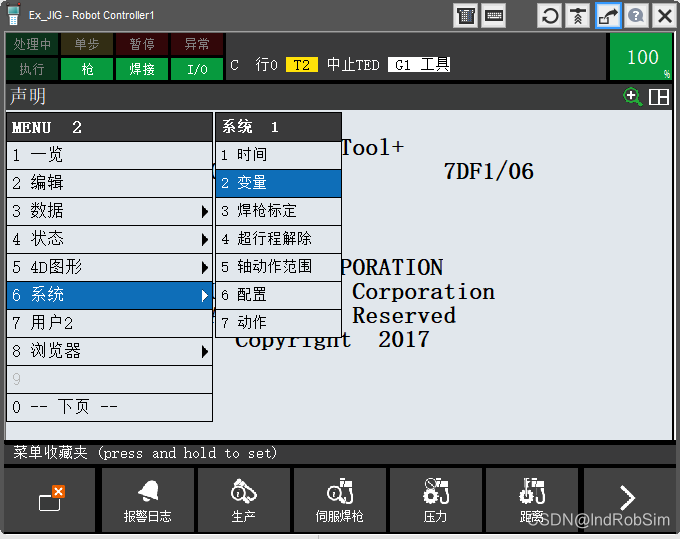Click the pin-on-top arrows icon
Viewport: 680px width, 539px height.
point(578,16)
